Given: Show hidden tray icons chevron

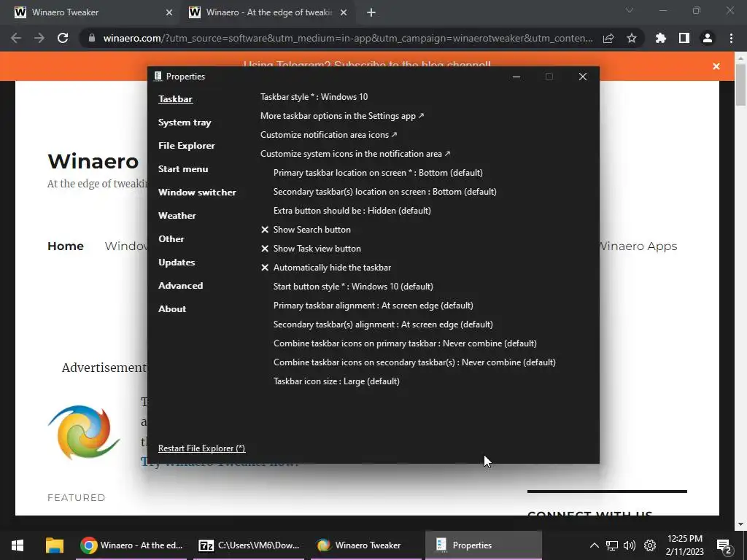Looking at the screenshot, I should point(594,545).
